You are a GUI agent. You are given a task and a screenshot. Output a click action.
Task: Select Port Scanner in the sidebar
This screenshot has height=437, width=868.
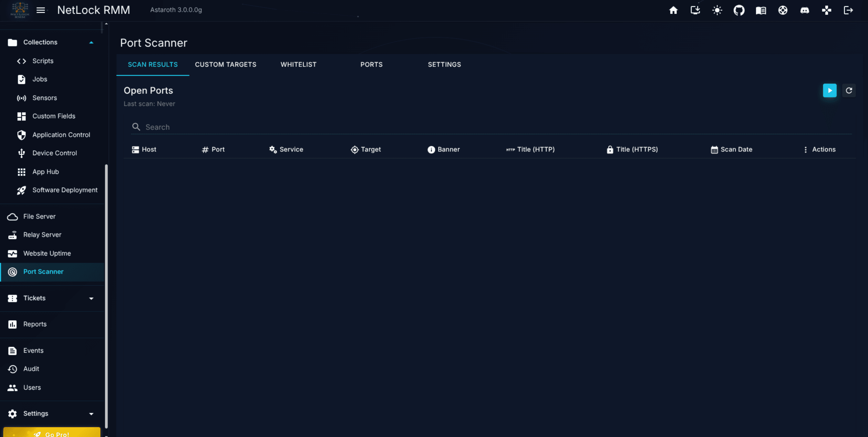coord(52,272)
